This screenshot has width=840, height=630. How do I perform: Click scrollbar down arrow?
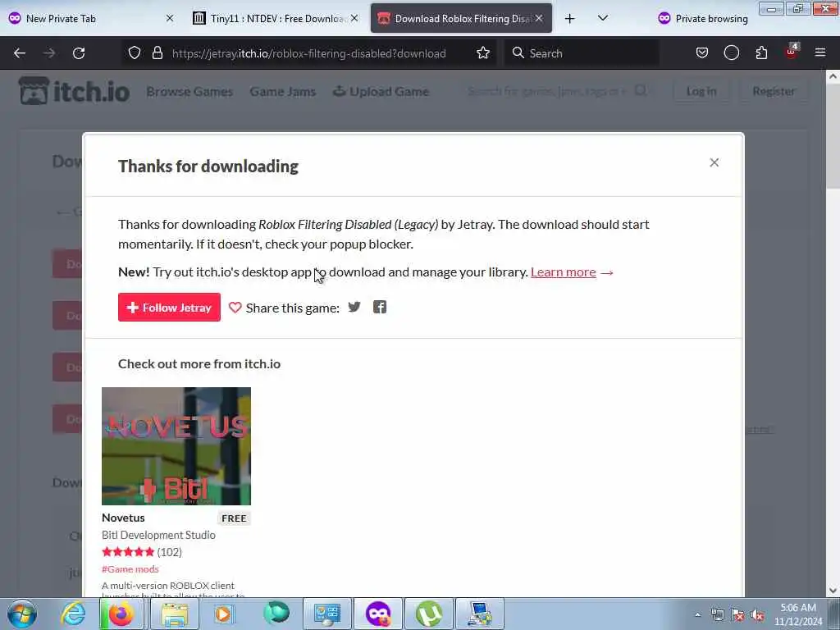(x=832, y=591)
